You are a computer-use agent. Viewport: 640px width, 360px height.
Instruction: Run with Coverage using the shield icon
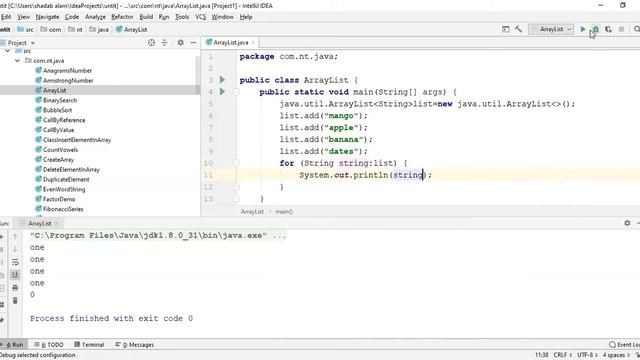point(609,29)
